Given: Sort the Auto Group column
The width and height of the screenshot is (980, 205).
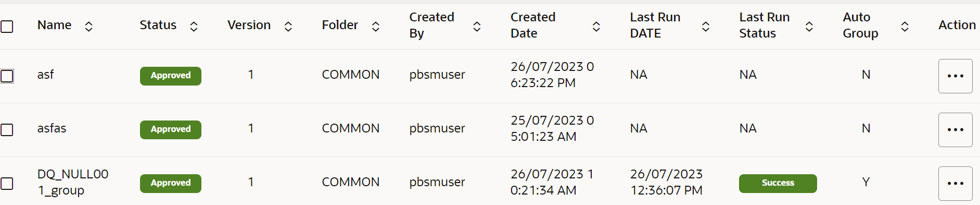Looking at the screenshot, I should click(x=905, y=26).
